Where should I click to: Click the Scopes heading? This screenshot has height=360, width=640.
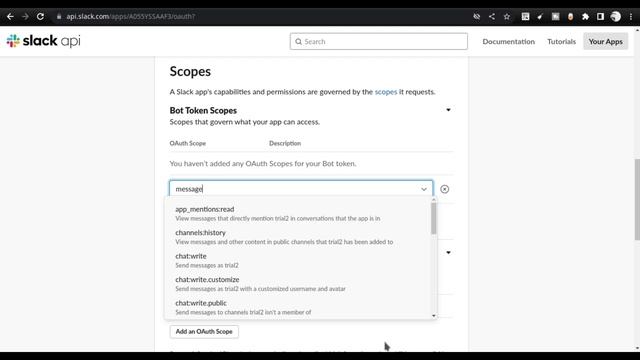pos(190,71)
